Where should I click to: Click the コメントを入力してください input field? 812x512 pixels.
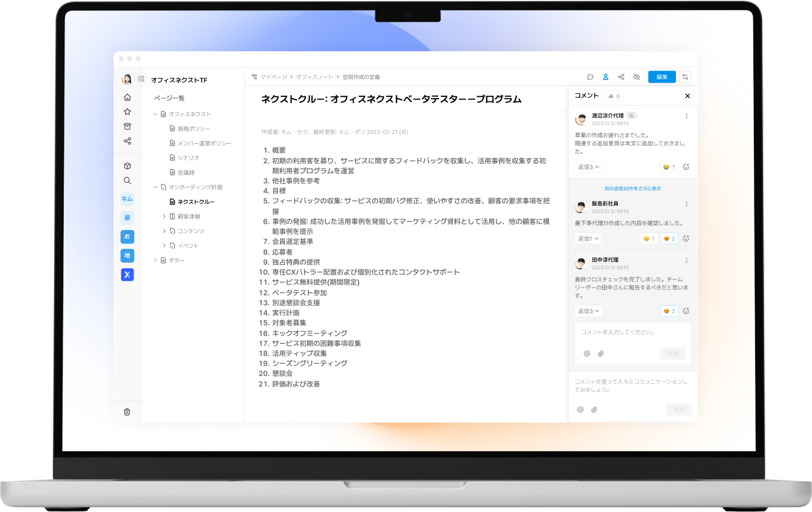(632, 333)
